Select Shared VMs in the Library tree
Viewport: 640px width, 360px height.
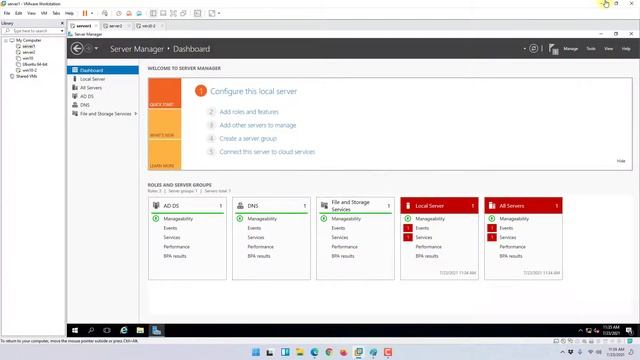[x=27, y=76]
